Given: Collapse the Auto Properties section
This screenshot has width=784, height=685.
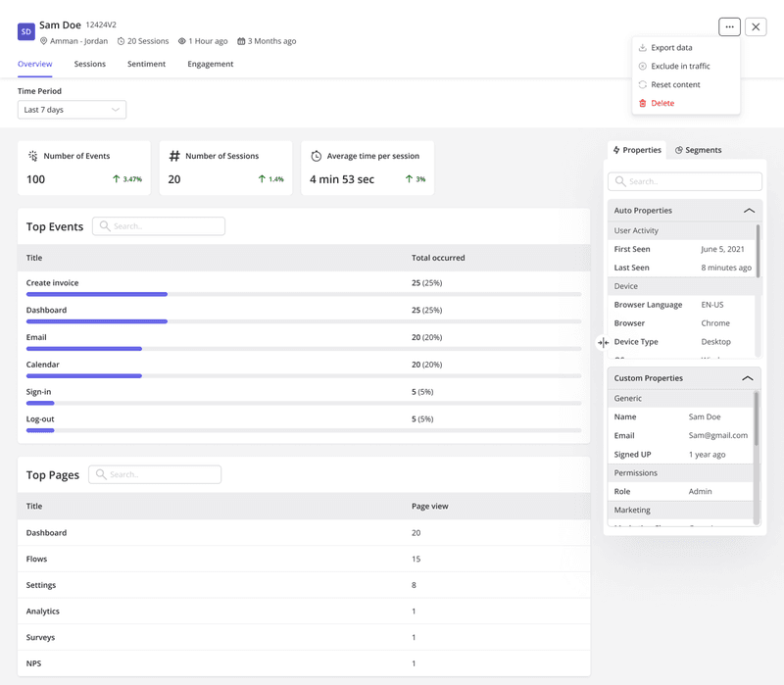Looking at the screenshot, I should click(x=749, y=210).
